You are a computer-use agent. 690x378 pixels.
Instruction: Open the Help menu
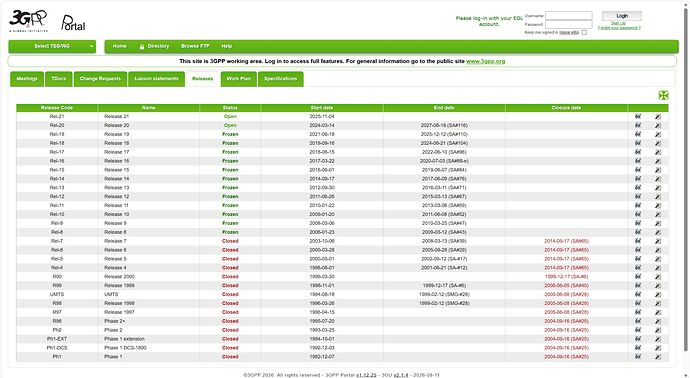point(227,46)
